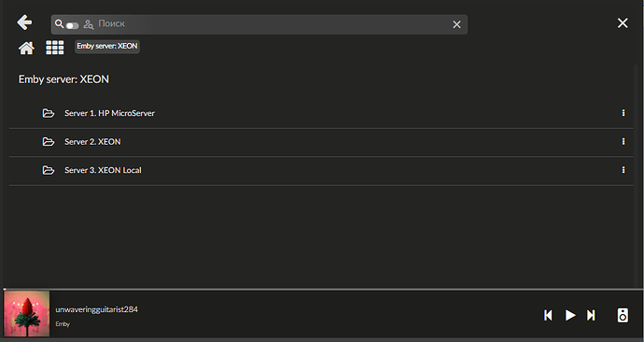Click the album art thumbnail in the player

(27, 314)
